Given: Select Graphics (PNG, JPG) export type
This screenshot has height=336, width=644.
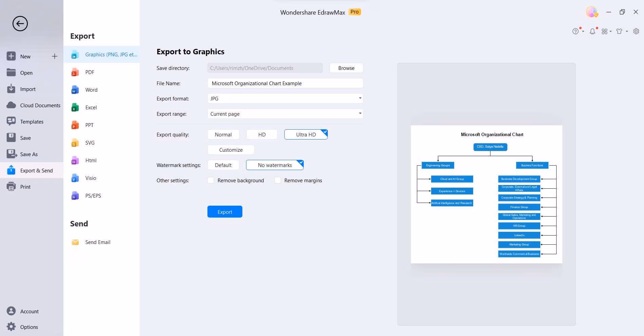Looking at the screenshot, I should (x=102, y=54).
